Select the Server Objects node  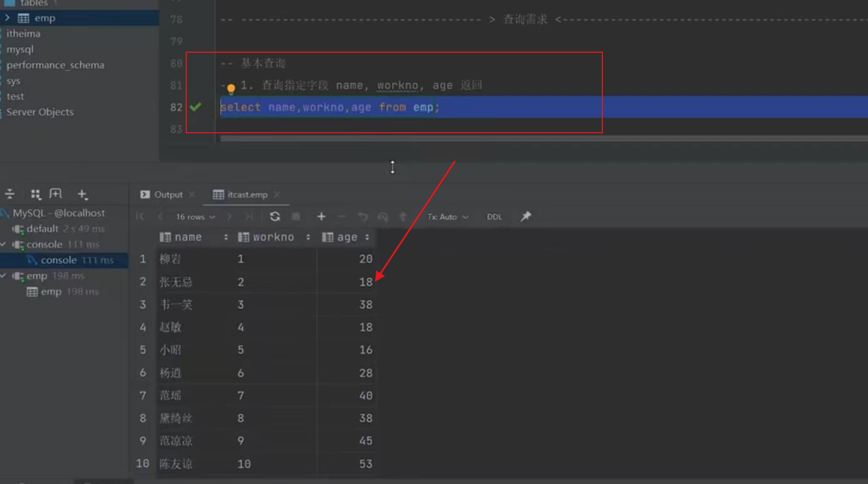40,112
